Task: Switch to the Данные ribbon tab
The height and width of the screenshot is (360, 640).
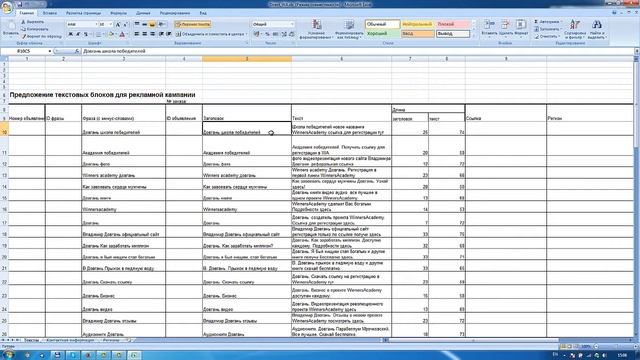Action: [x=143, y=13]
